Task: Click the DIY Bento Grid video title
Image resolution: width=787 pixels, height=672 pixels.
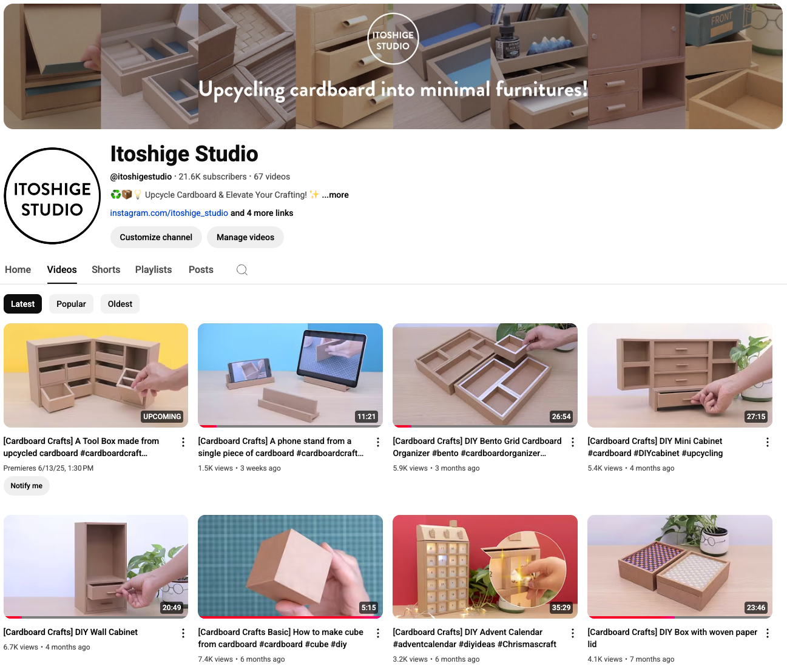Action: coord(477,447)
